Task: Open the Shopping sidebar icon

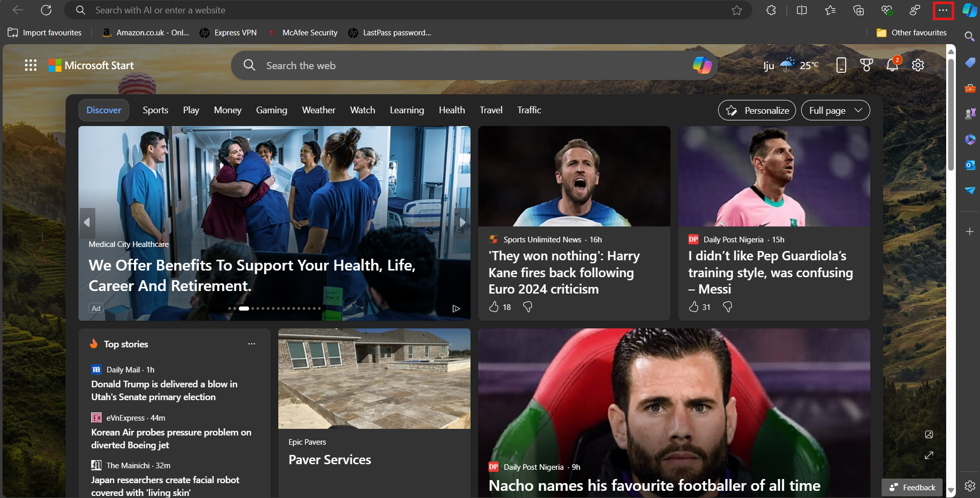Action: [x=970, y=63]
